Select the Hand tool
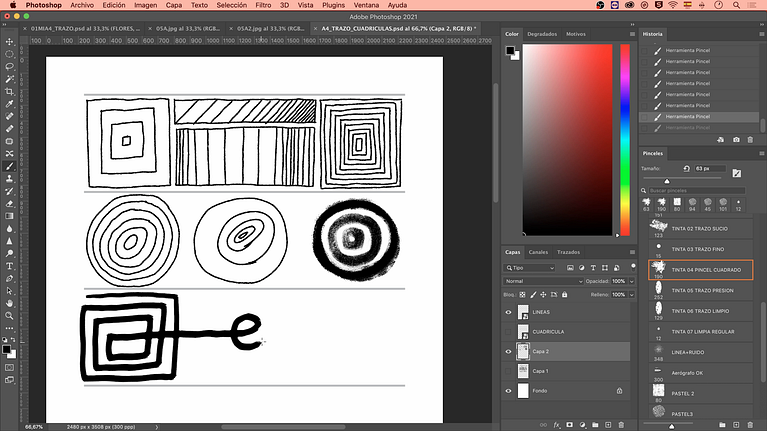Image resolution: width=767 pixels, height=431 pixels. [x=9, y=303]
